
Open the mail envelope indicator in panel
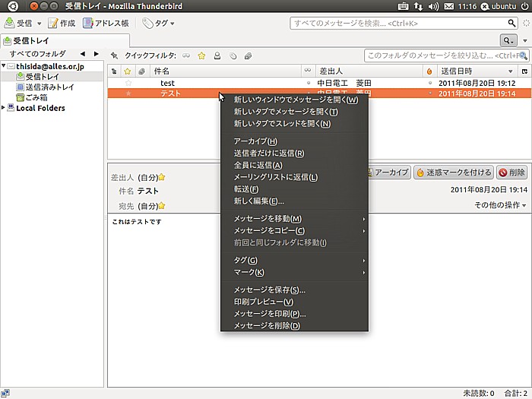tap(449, 6)
